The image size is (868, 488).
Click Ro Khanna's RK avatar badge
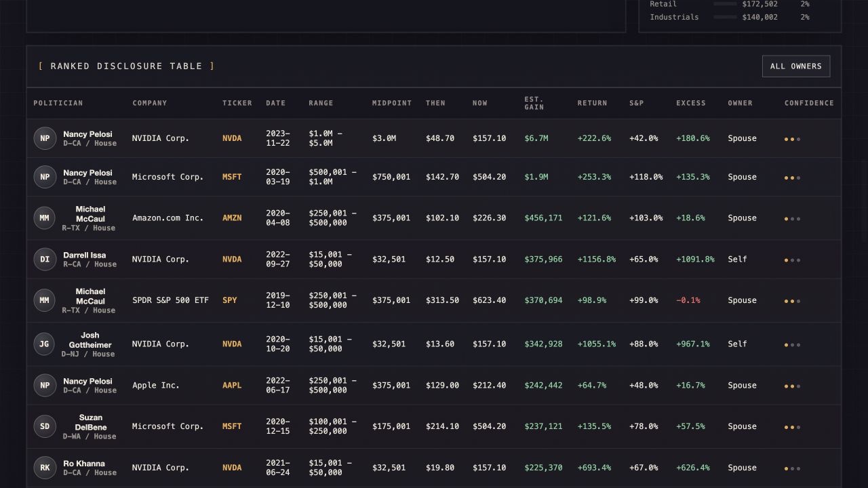pos(45,468)
